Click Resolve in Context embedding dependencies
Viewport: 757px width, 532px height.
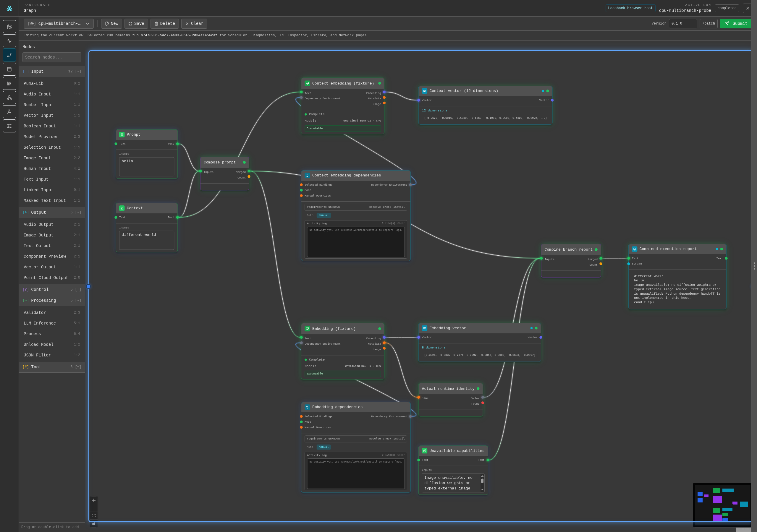tap(375, 207)
